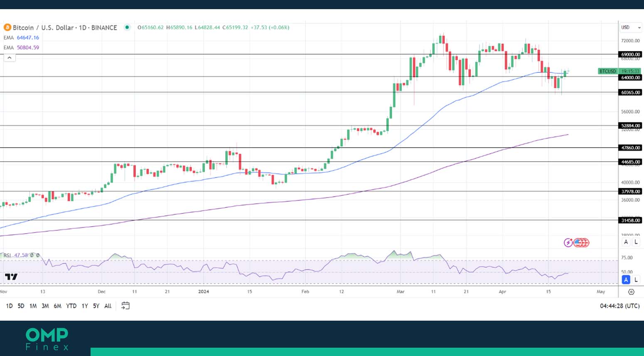Click the 52884.00 price level label
Screen dimensions: 644x356
coord(630,126)
